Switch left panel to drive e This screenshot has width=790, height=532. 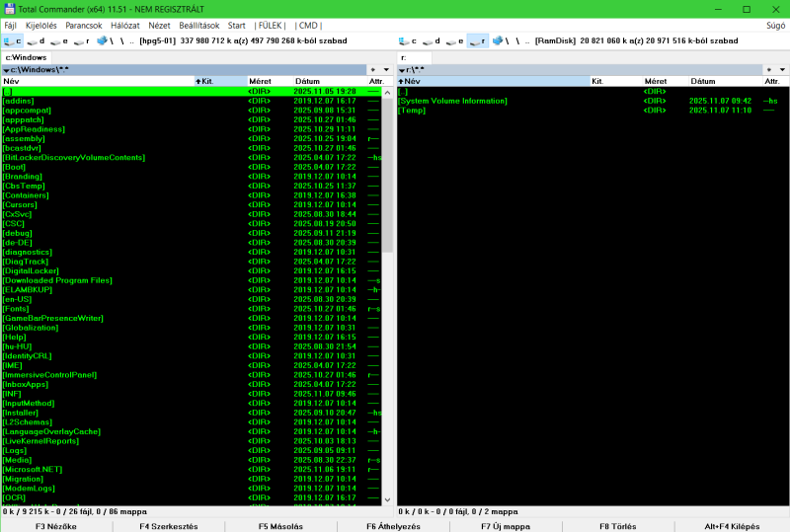coord(58,40)
